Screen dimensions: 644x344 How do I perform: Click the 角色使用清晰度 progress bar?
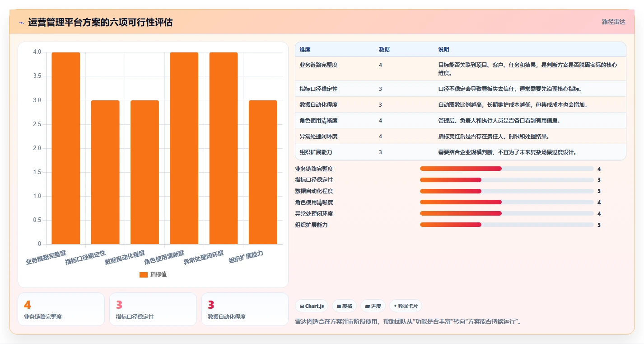click(507, 203)
